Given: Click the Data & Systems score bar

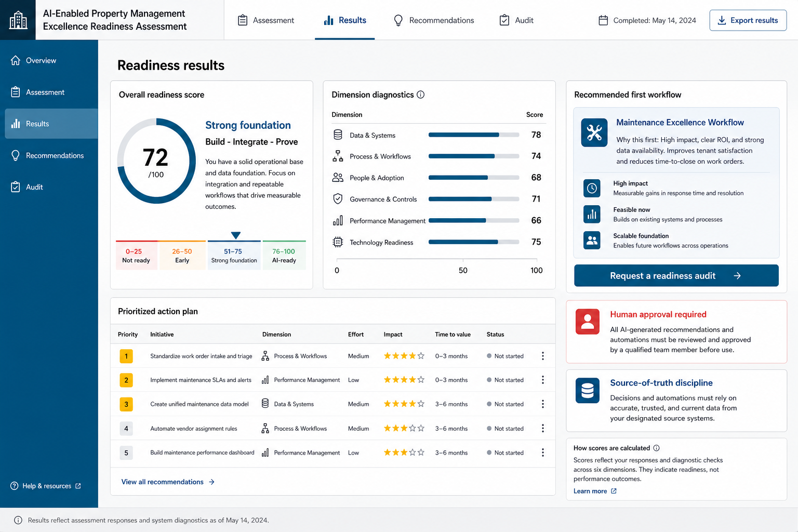Looking at the screenshot, I should (x=474, y=135).
